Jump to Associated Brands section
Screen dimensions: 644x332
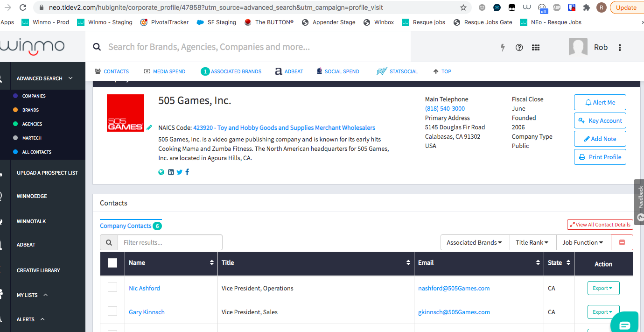[231, 71]
